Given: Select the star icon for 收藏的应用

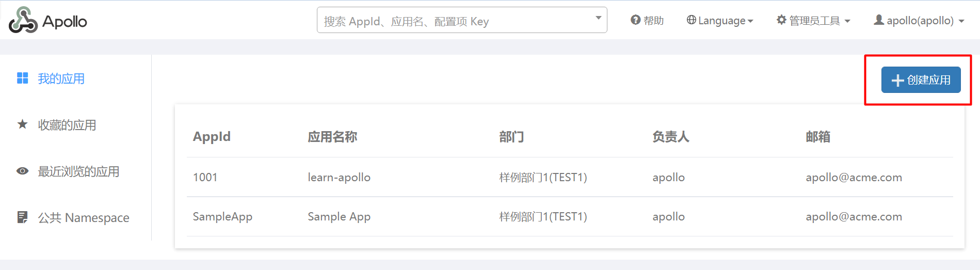Looking at the screenshot, I should (x=22, y=124).
